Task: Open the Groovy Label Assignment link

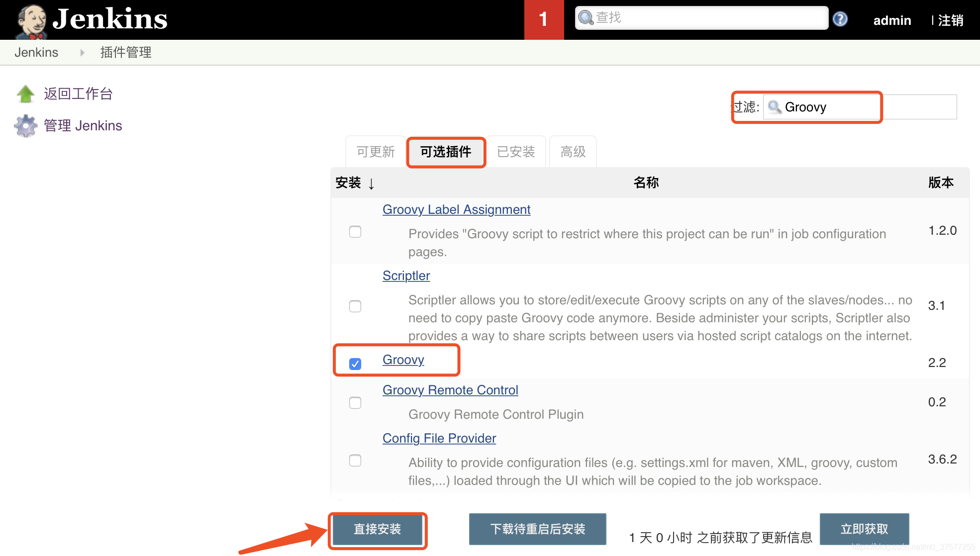Action: (456, 210)
